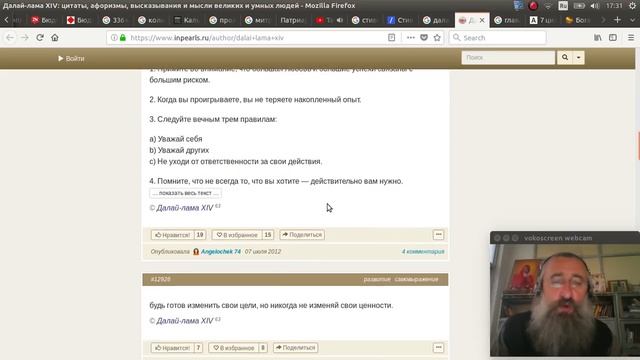The image size is (640, 360).
Task: Focus the Firefox Search box
Action: coord(498,38)
